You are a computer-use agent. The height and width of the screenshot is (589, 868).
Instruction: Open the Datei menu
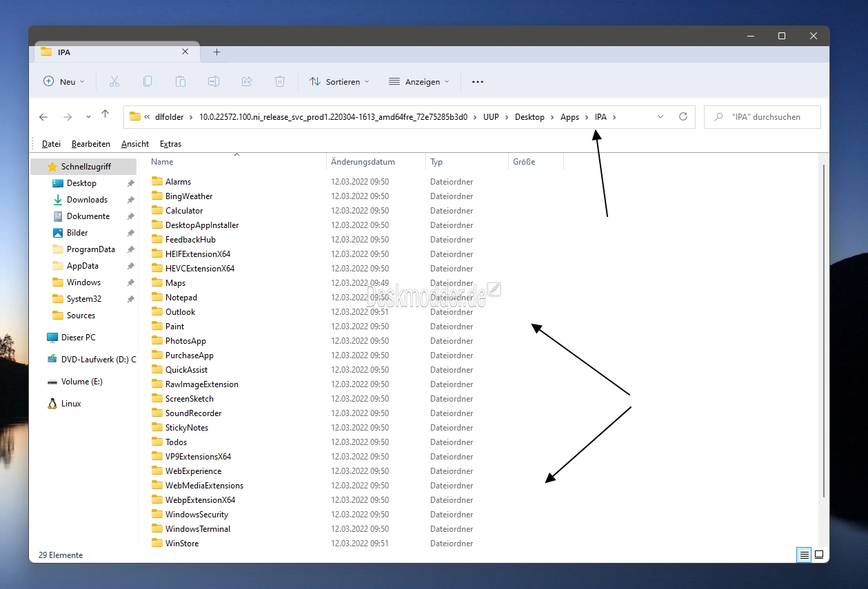click(x=51, y=144)
